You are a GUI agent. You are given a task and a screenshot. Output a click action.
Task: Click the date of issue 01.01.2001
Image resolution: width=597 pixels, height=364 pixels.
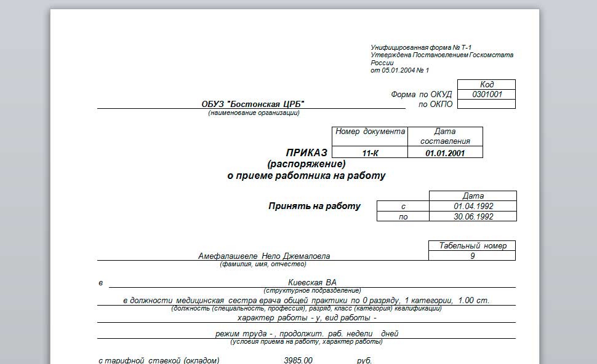tap(445, 152)
